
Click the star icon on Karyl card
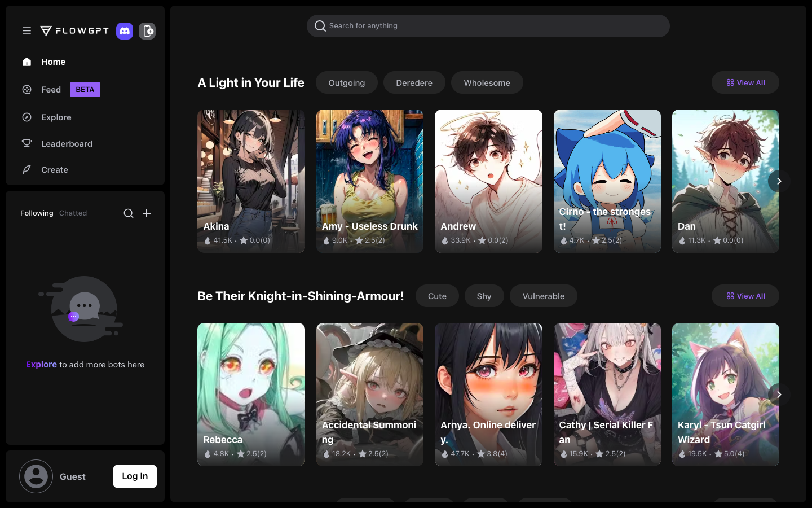[718, 454]
